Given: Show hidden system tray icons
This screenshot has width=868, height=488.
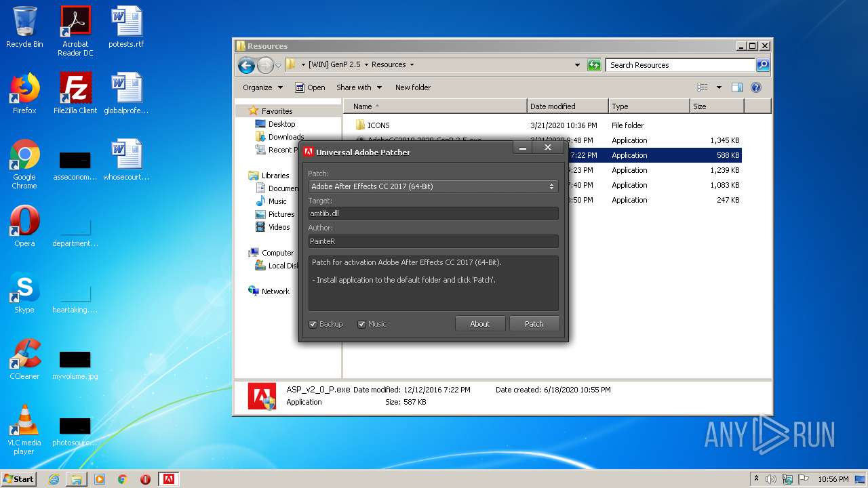Looking at the screenshot, I should [x=757, y=479].
